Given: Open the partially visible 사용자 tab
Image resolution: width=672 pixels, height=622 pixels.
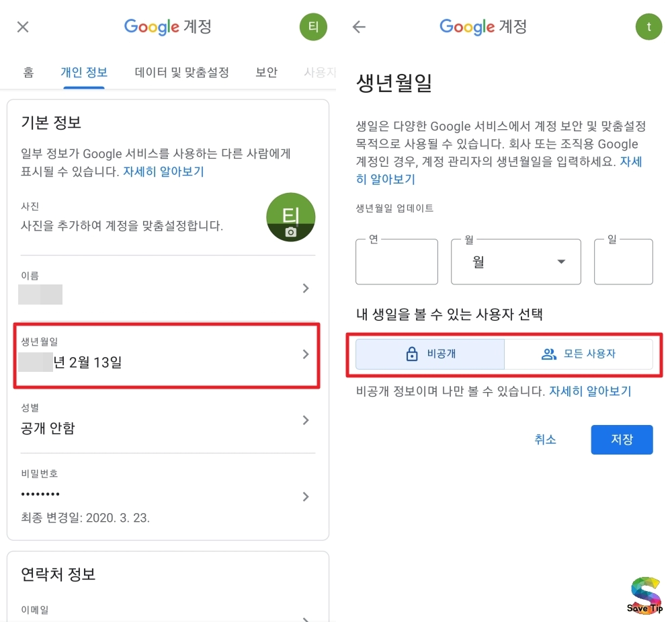Looking at the screenshot, I should point(320,72).
